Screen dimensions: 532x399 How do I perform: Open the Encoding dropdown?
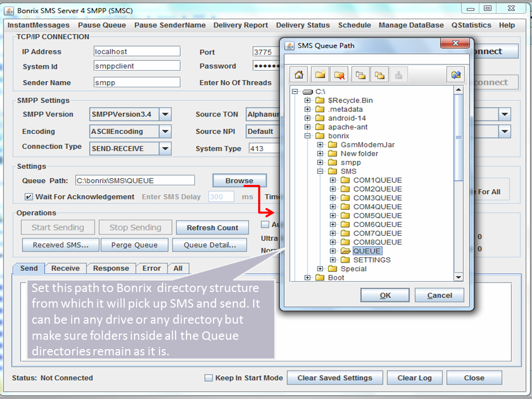(x=165, y=131)
